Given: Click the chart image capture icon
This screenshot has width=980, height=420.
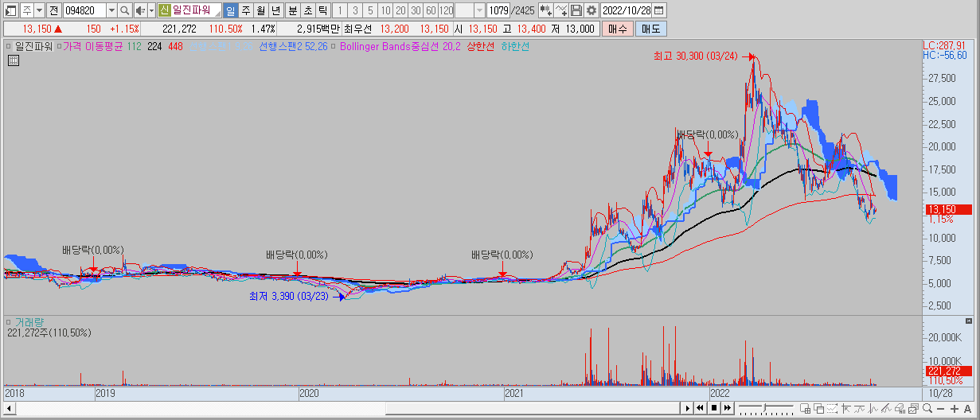Looking at the screenshot, I should pos(913,408).
